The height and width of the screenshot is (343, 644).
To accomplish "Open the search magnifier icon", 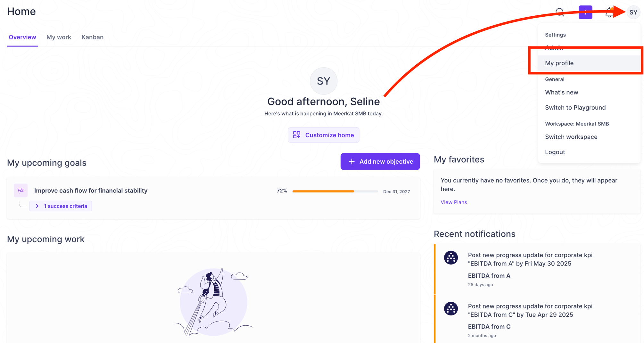I will [x=560, y=12].
